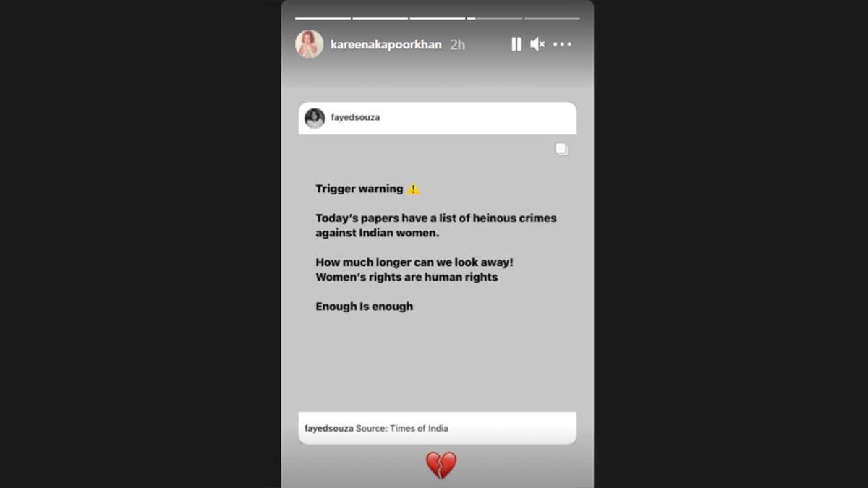
Task: Tap the 'Enough is enough' text line
Action: coord(364,307)
